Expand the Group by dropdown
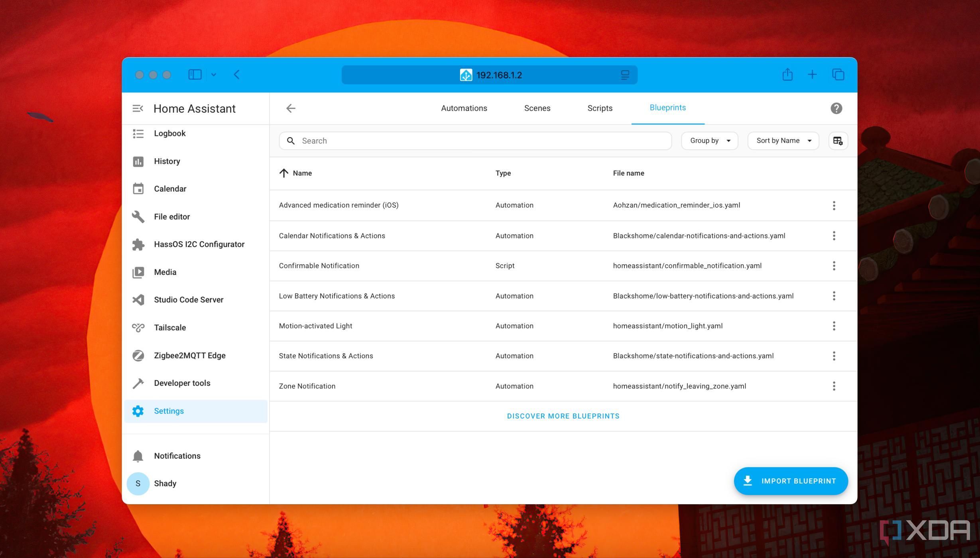Screen dimensions: 980x558 pyautogui.click(x=710, y=141)
